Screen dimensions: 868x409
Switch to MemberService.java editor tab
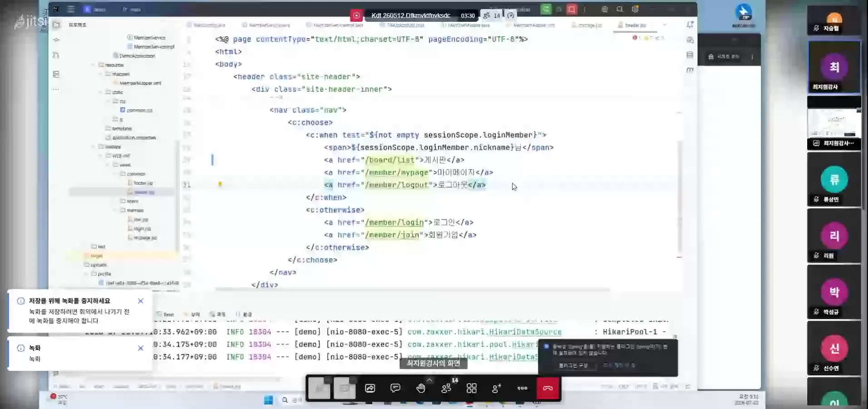266,25
